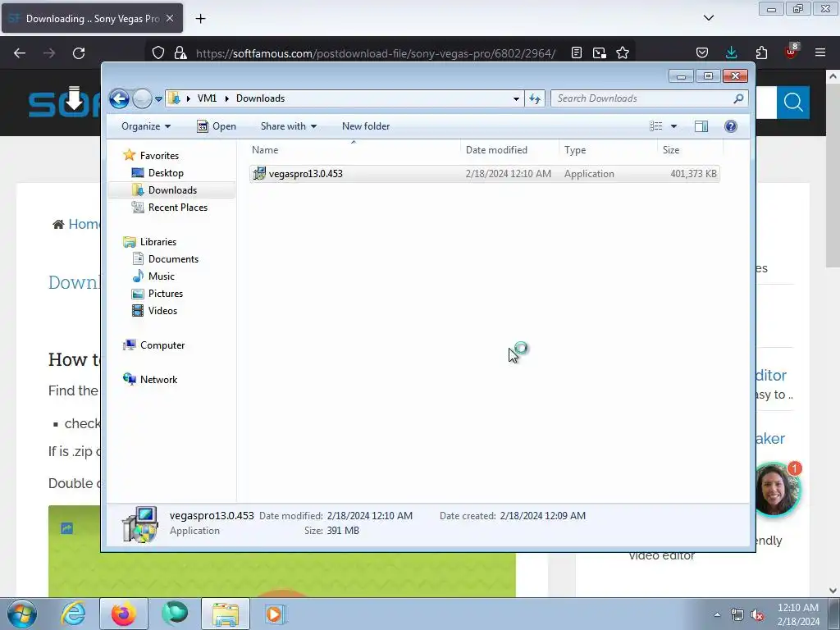Sort files by Name column
Image resolution: width=840 pixels, height=630 pixels.
tap(354, 150)
